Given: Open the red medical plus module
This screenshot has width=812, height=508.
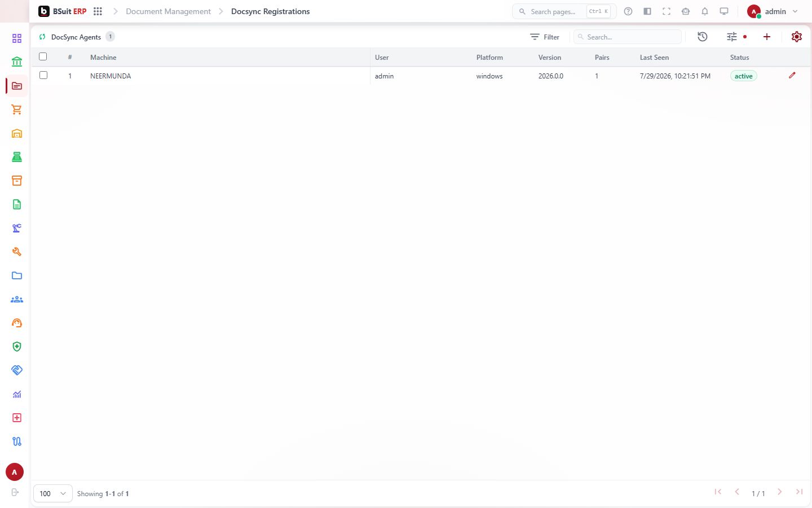Looking at the screenshot, I should (17, 418).
